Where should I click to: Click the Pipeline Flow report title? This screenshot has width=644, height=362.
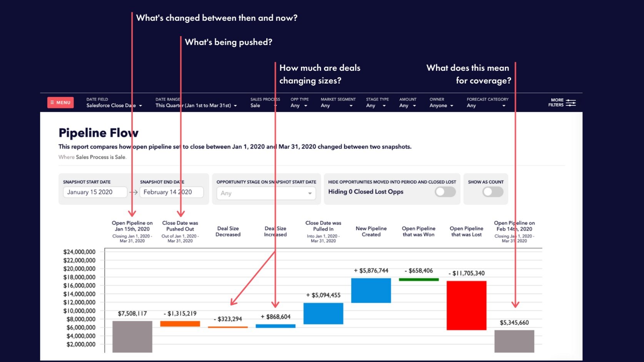click(x=98, y=133)
